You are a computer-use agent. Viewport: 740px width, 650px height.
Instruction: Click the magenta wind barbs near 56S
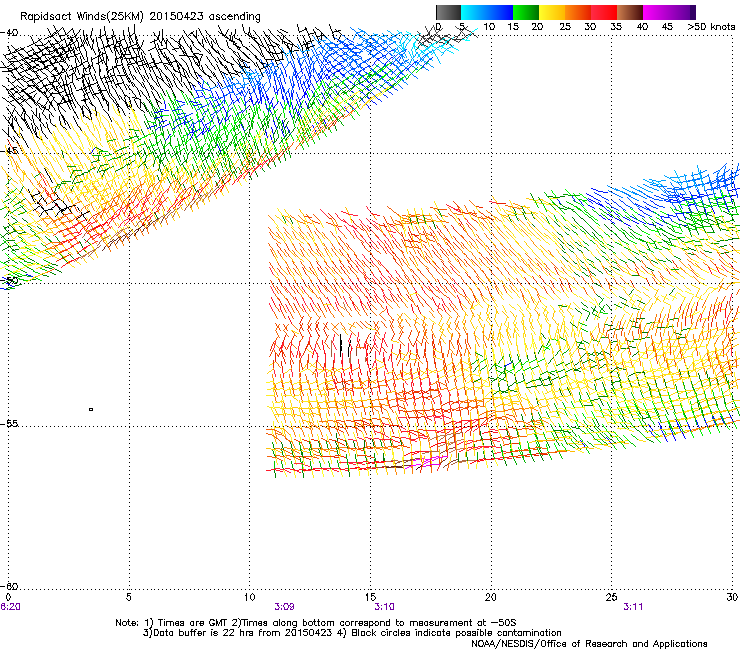click(428, 463)
